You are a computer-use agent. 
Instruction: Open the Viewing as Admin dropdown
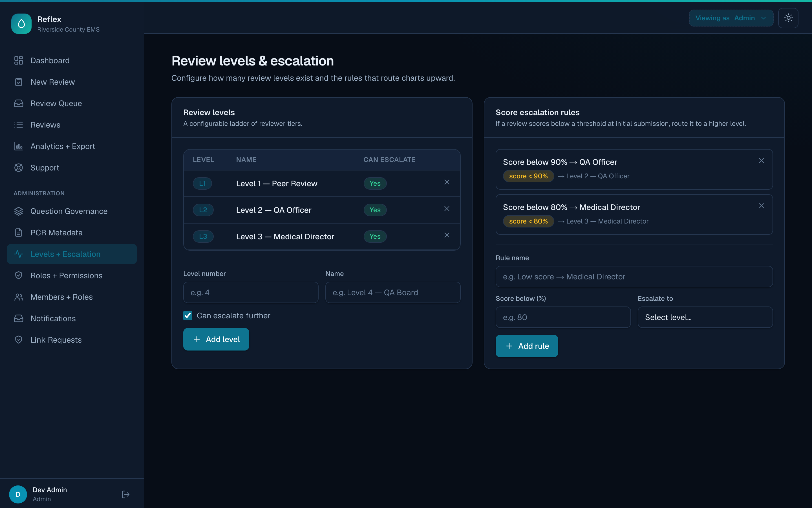click(x=731, y=18)
